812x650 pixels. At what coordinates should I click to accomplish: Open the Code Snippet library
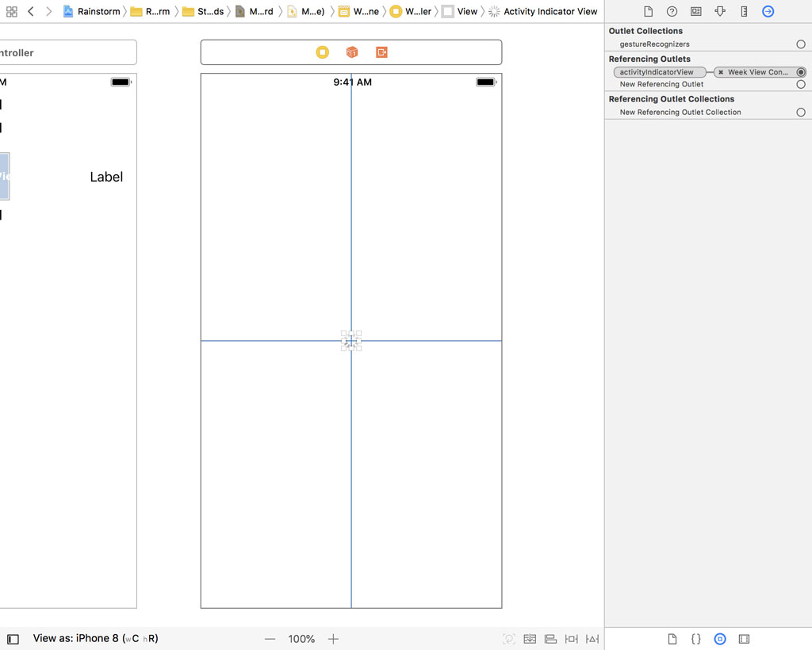pyautogui.click(x=696, y=639)
